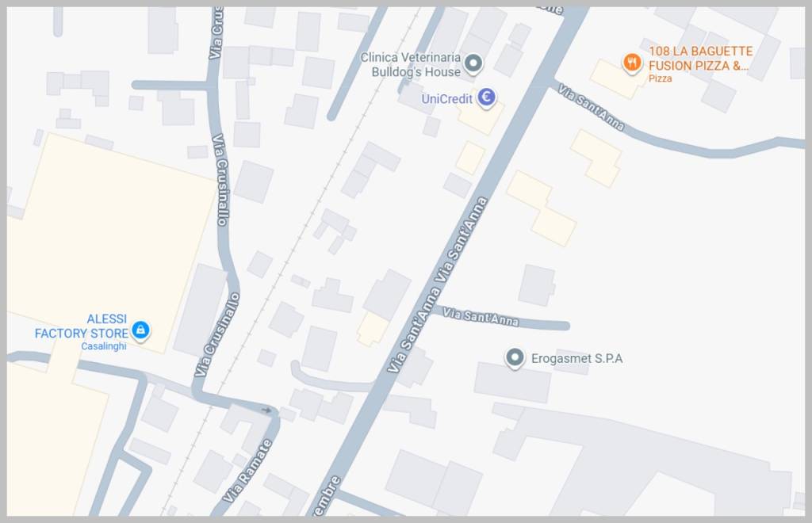Open the Clinica Veterinaria Bulldog's House pin

(473, 63)
